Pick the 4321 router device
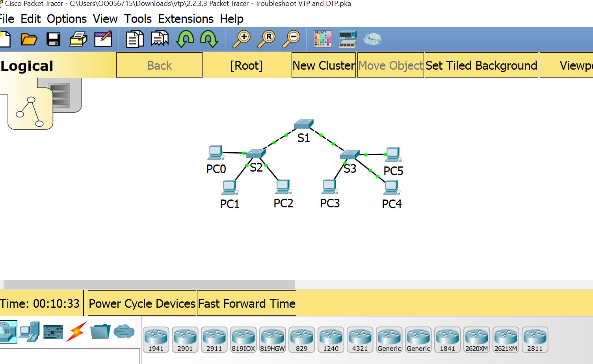The height and width of the screenshot is (364, 593). [x=360, y=340]
